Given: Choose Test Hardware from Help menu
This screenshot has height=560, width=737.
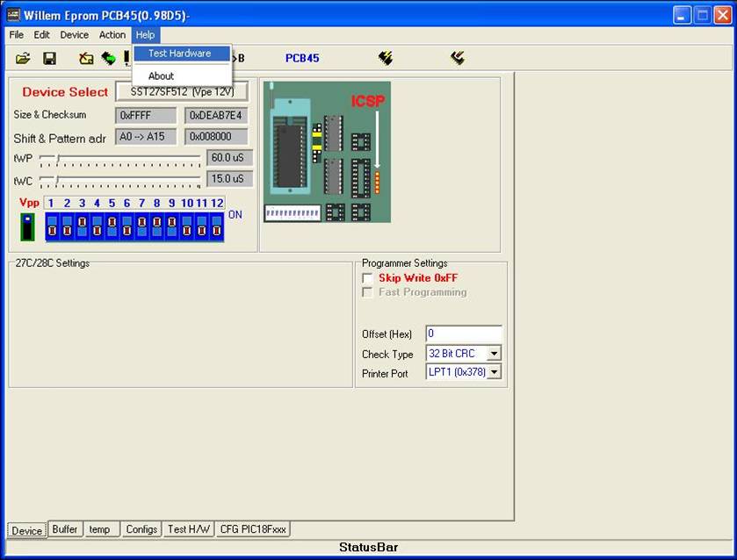Looking at the screenshot, I should pyautogui.click(x=182, y=53).
